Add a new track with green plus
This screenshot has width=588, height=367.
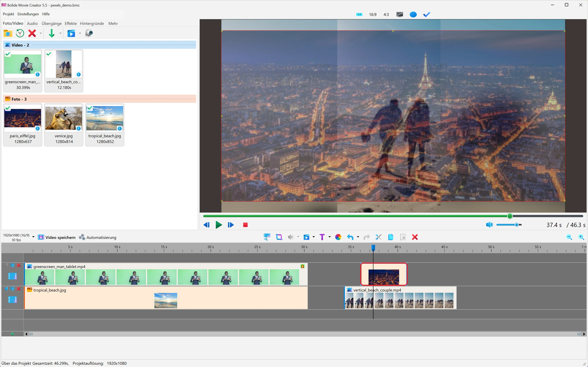[x=12, y=334]
